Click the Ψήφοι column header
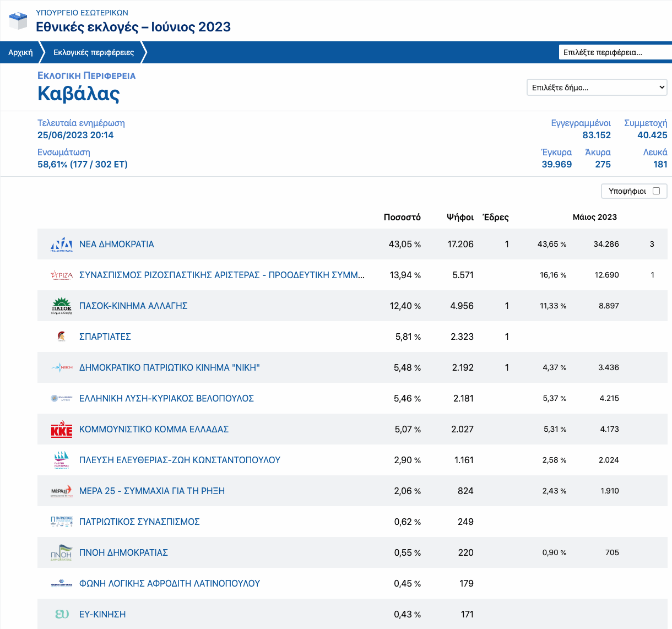 point(460,217)
